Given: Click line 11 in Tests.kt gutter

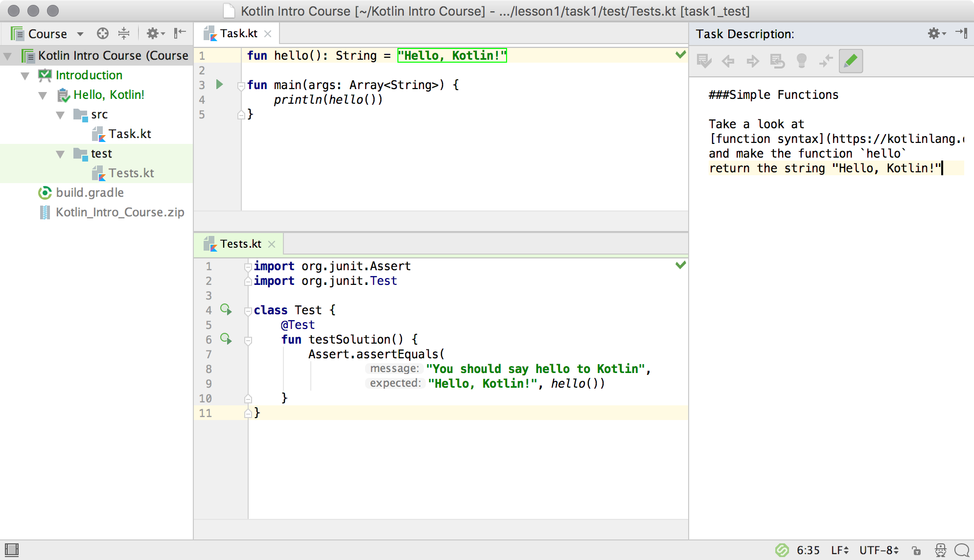Looking at the screenshot, I should pos(206,413).
